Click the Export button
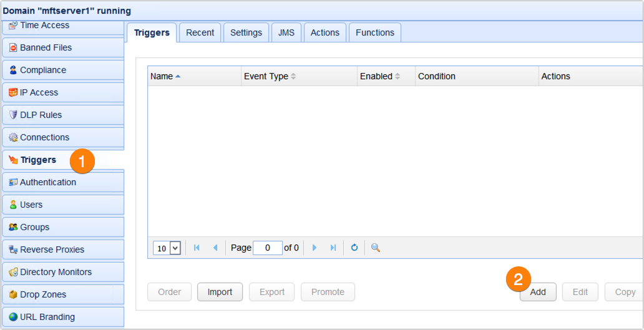Image resolution: width=644 pixels, height=330 pixels. tap(271, 292)
